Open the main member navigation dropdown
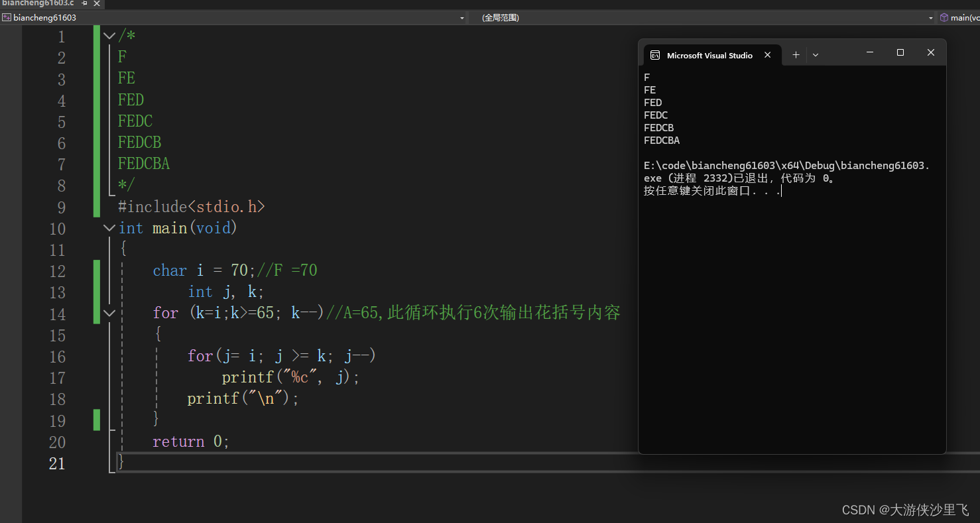980x523 pixels. click(959, 18)
